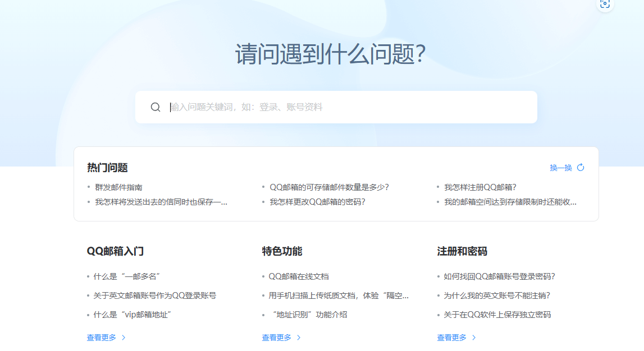
Task: Click the chevron under QQ邮箱入门 section
Action: coord(124,338)
